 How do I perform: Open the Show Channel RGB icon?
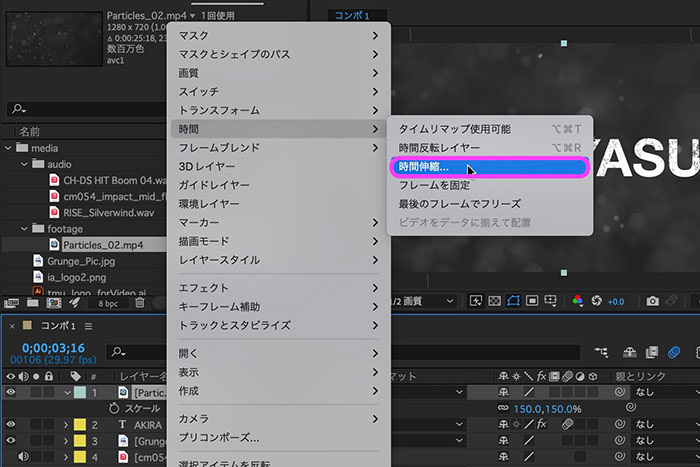[x=578, y=301]
